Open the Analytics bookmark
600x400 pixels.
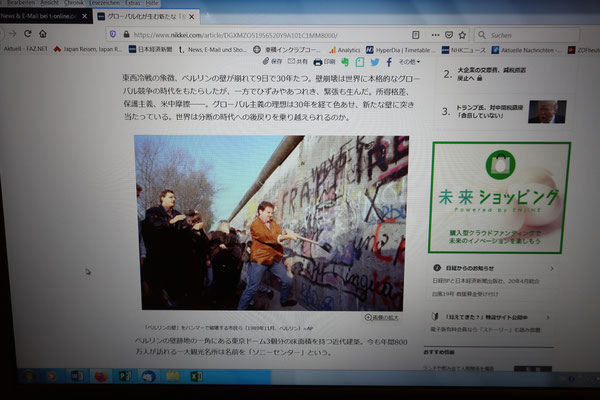click(x=345, y=50)
